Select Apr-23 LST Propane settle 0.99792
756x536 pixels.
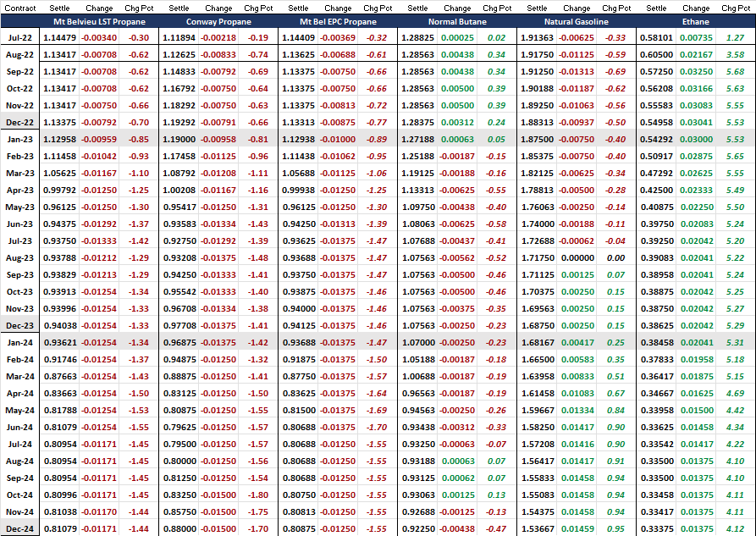[60, 190]
